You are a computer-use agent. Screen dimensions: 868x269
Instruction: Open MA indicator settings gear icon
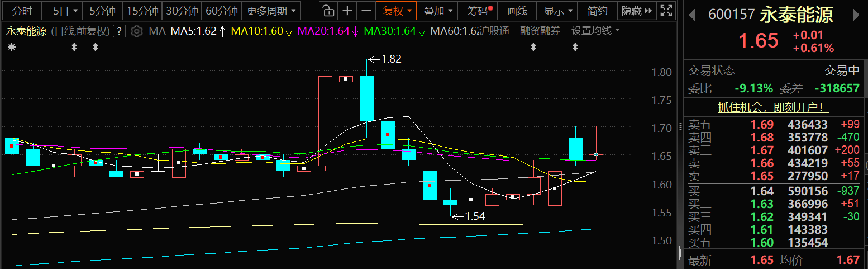[x=136, y=31]
